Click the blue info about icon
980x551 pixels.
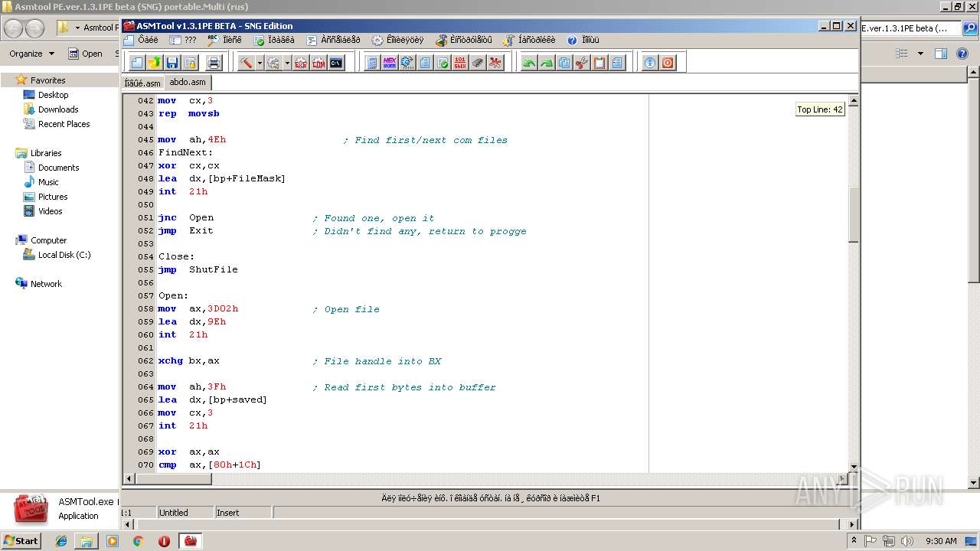click(x=650, y=63)
